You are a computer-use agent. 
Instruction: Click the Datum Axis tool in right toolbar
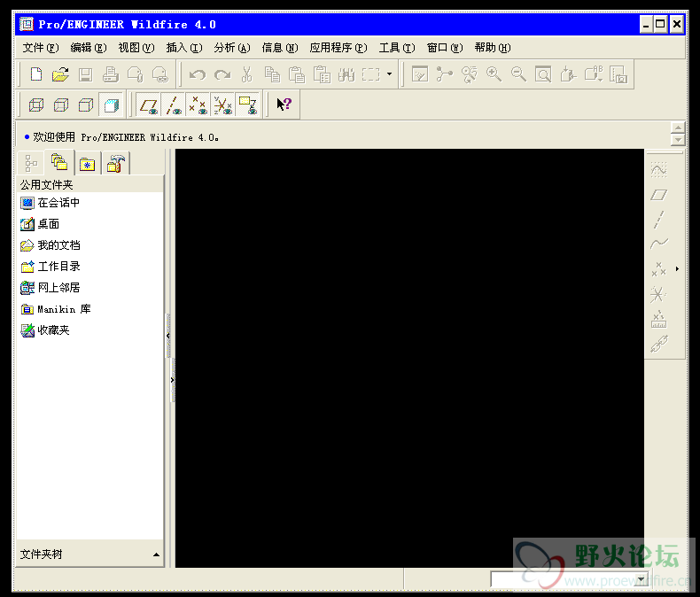pyautogui.click(x=659, y=220)
